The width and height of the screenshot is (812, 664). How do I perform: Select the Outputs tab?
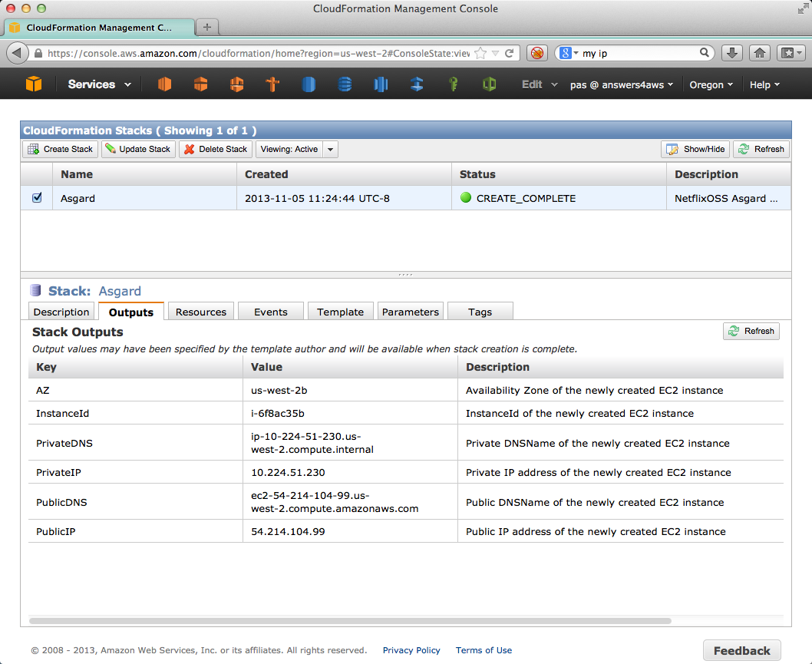pyautogui.click(x=131, y=312)
